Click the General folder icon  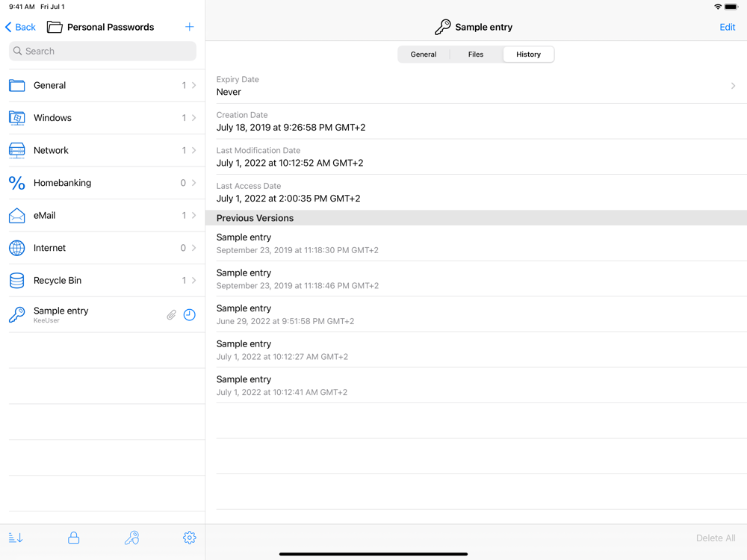click(x=16, y=86)
